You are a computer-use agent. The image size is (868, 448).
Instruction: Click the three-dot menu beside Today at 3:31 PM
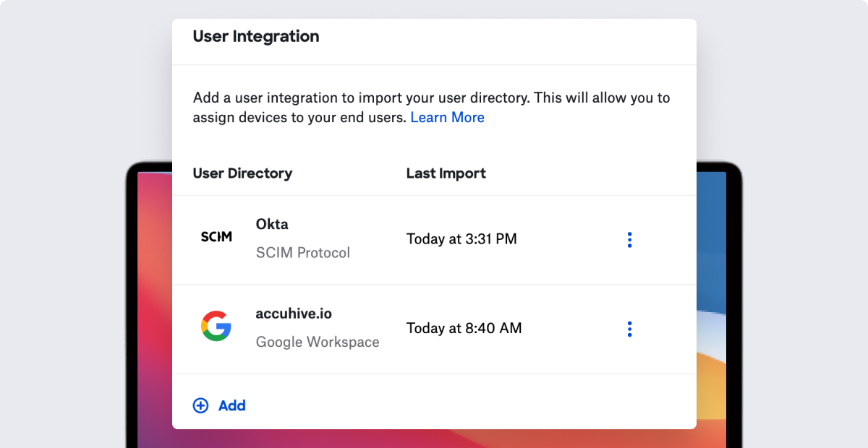point(629,239)
